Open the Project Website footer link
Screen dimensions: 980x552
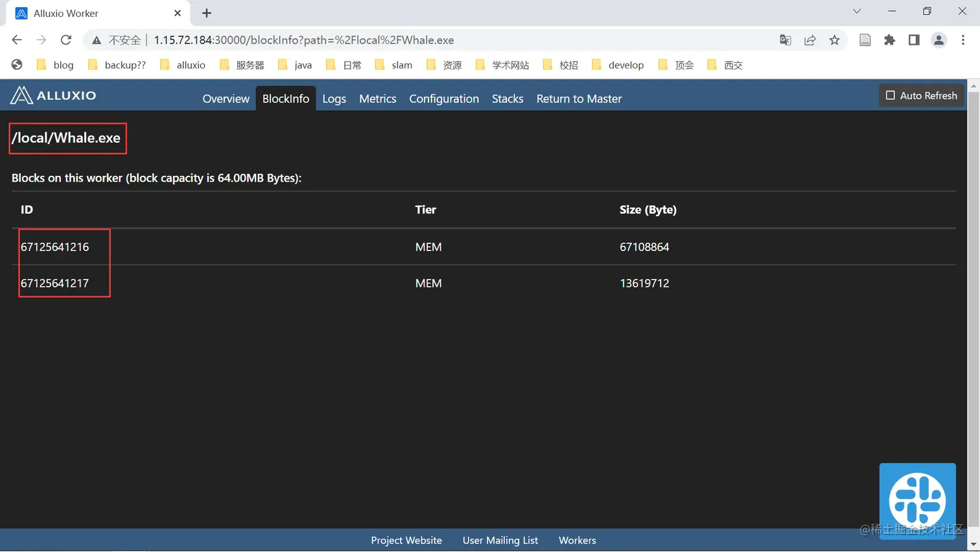(x=406, y=540)
